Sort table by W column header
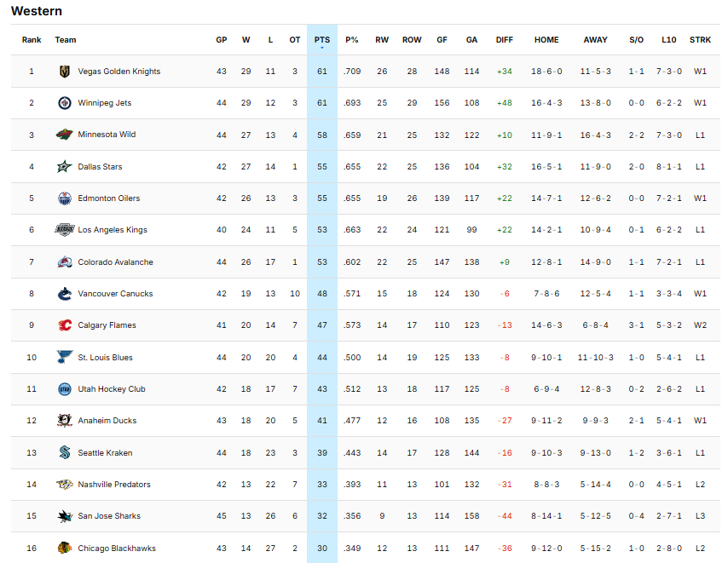 (x=246, y=40)
